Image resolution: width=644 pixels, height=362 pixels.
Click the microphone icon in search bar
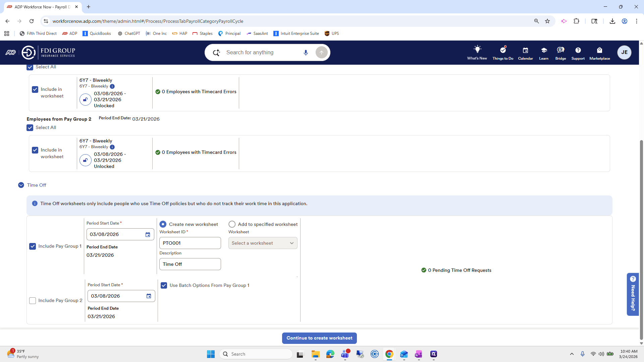tap(306, 53)
